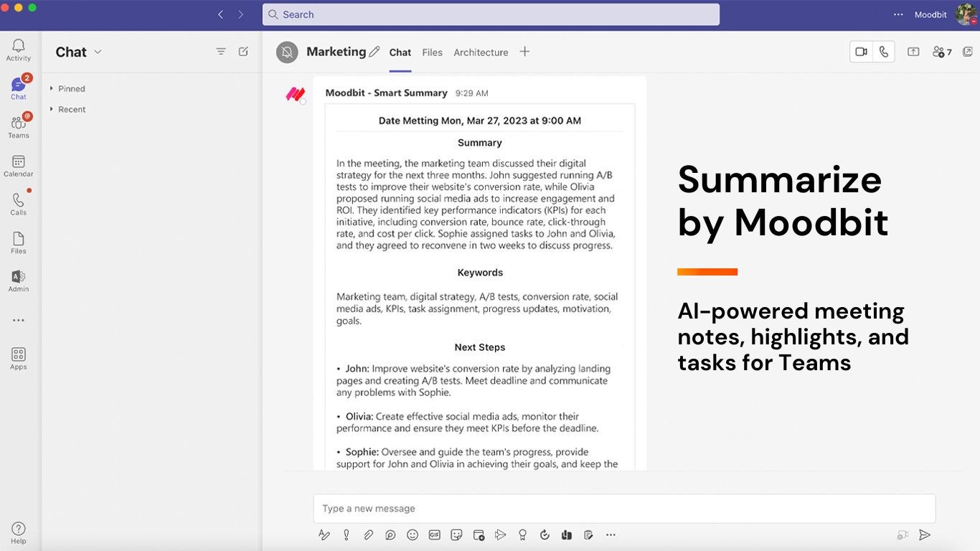980x551 pixels.
Task: Open settings and more ellipsis in title bar
Action: pyautogui.click(x=898, y=14)
